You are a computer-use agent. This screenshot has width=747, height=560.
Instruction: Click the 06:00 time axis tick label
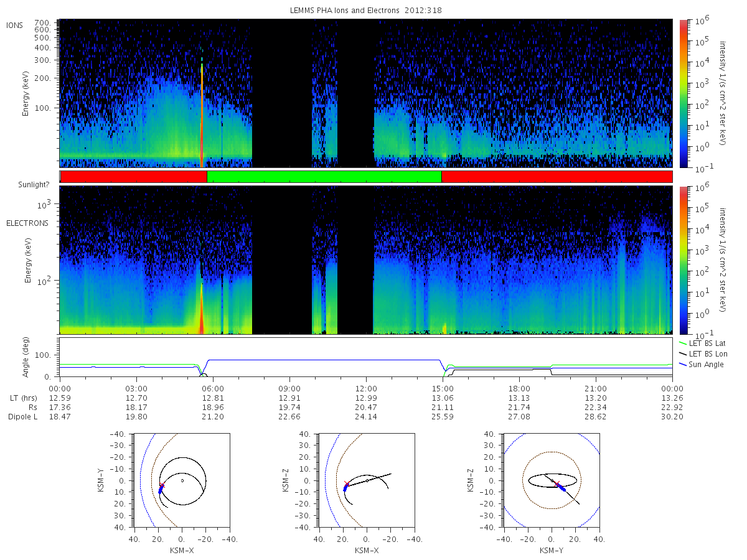coord(213,387)
